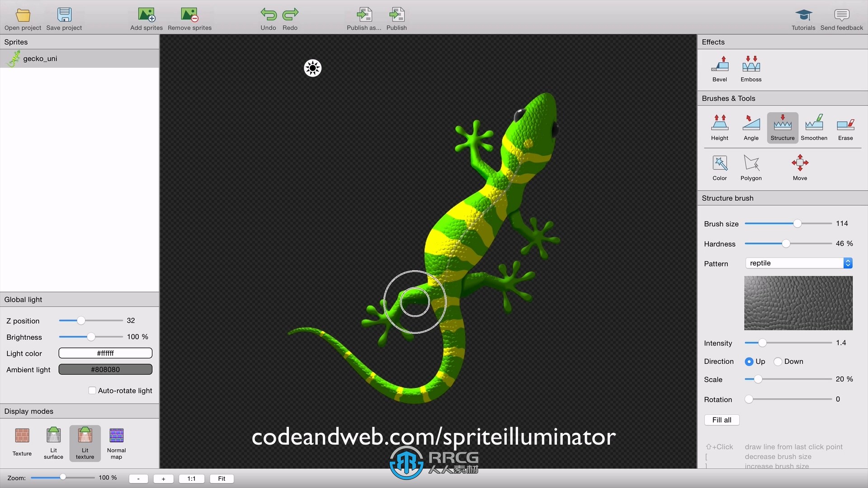Screen dimensions: 868x488
Task: Adjust the Brush size slider
Action: 797,224
